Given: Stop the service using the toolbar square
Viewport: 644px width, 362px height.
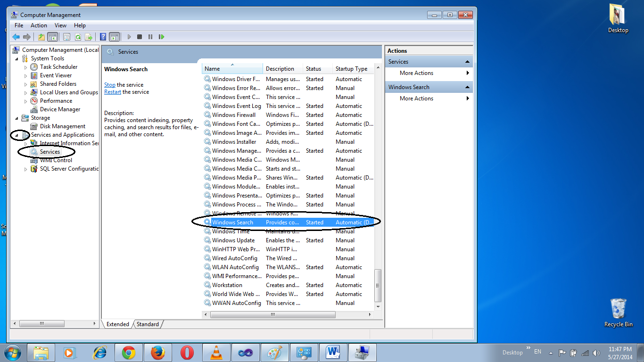Looking at the screenshot, I should tap(140, 37).
